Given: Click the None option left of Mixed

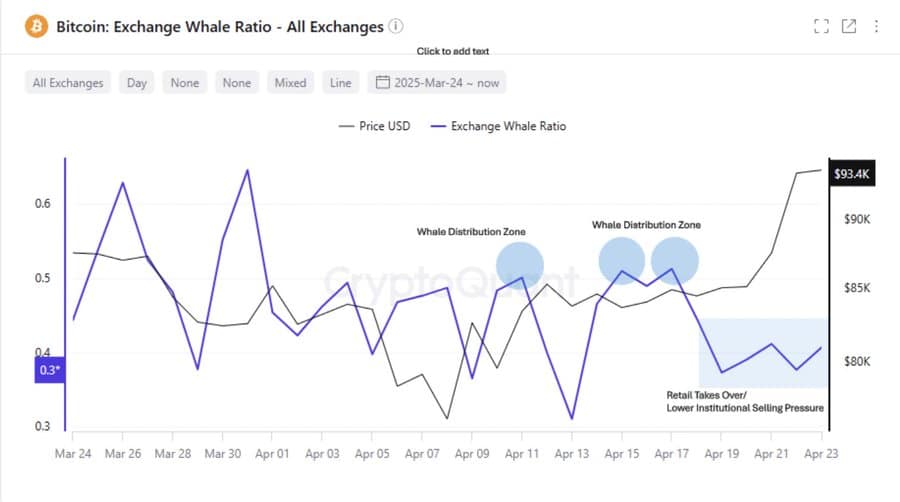Looking at the screenshot, I should click(237, 83).
